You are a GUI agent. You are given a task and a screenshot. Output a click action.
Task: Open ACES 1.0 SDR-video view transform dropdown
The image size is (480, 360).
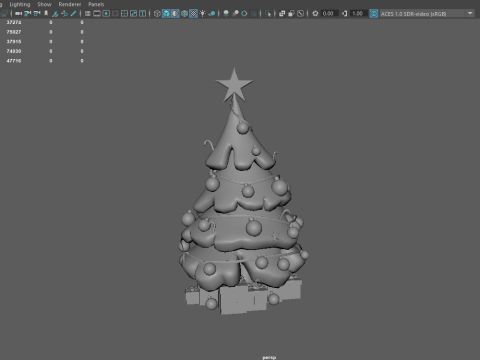pos(427,14)
